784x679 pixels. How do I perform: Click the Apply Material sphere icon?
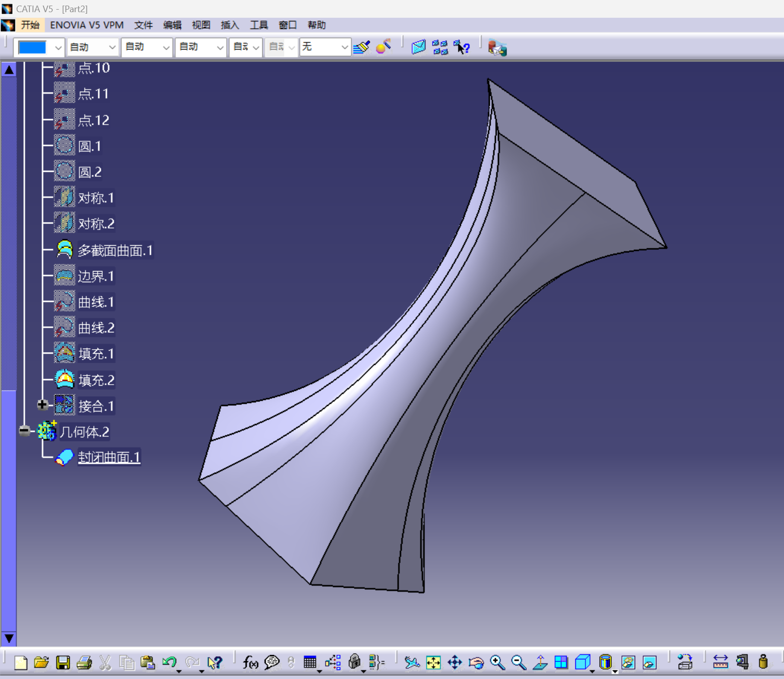tap(383, 47)
